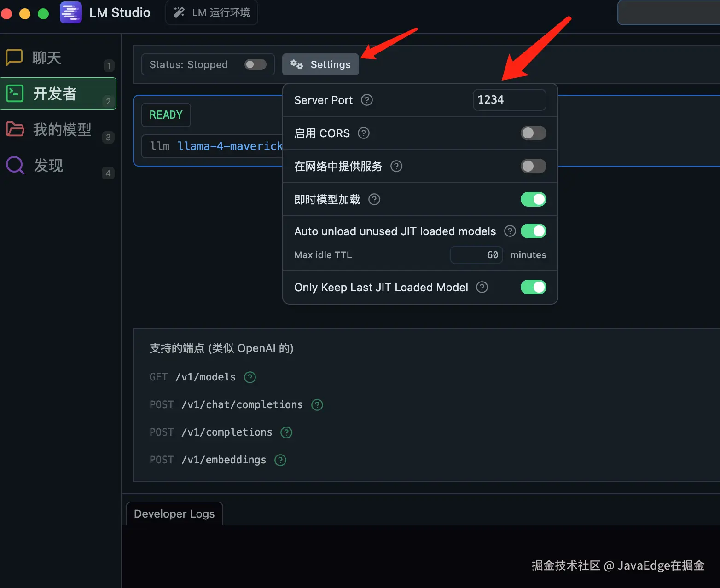The image size is (720, 588).
Task: Select the 开发者 developer terminal icon
Action: pyautogui.click(x=14, y=93)
